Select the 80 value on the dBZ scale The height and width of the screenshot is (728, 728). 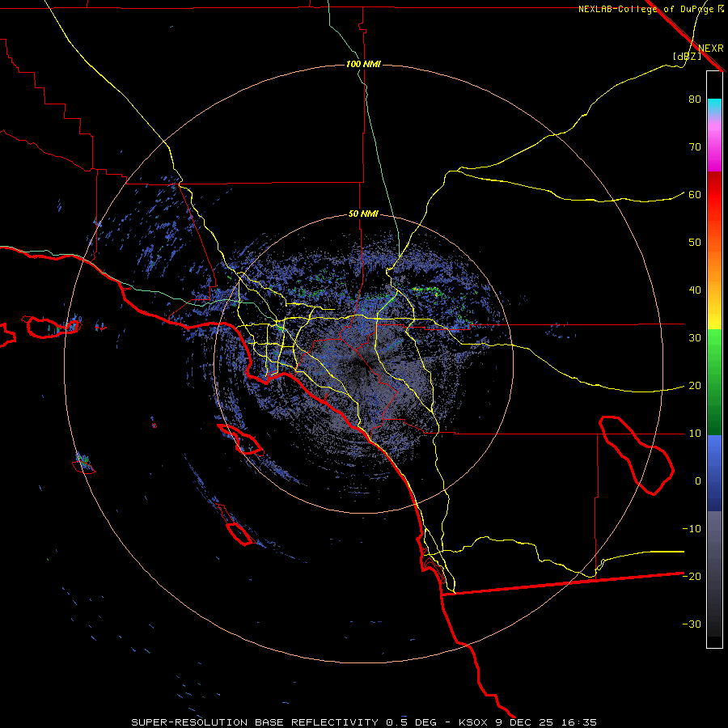(695, 99)
